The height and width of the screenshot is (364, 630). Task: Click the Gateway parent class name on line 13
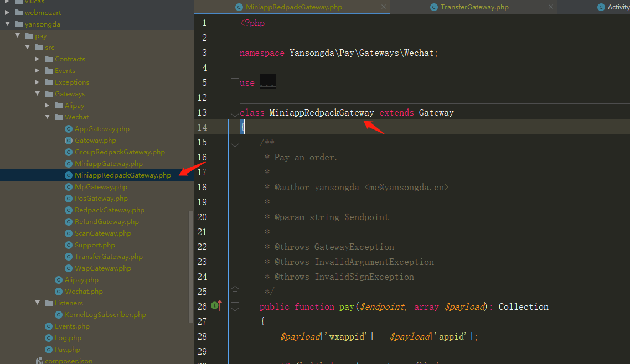[x=436, y=113]
